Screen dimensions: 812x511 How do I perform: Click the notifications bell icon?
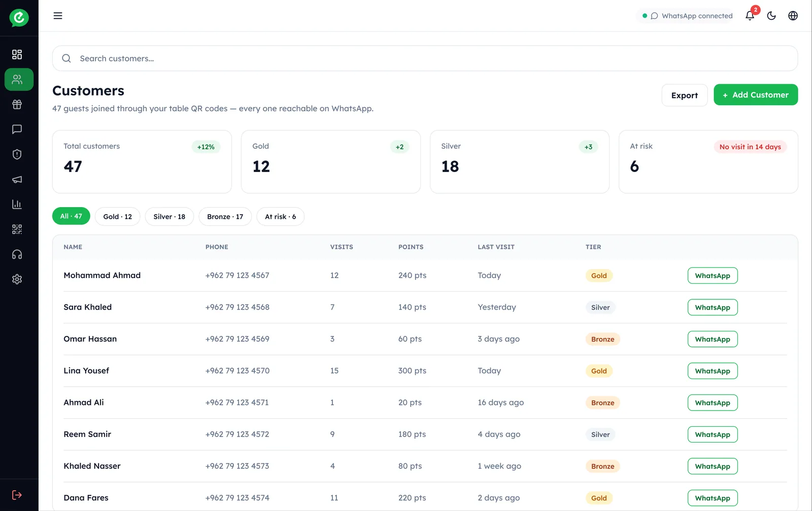coord(750,16)
